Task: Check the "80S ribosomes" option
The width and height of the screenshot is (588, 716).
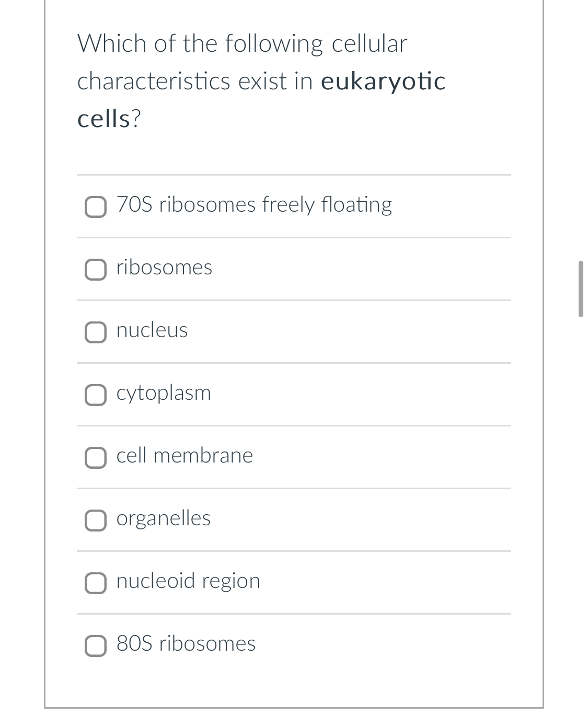Action: point(95,645)
